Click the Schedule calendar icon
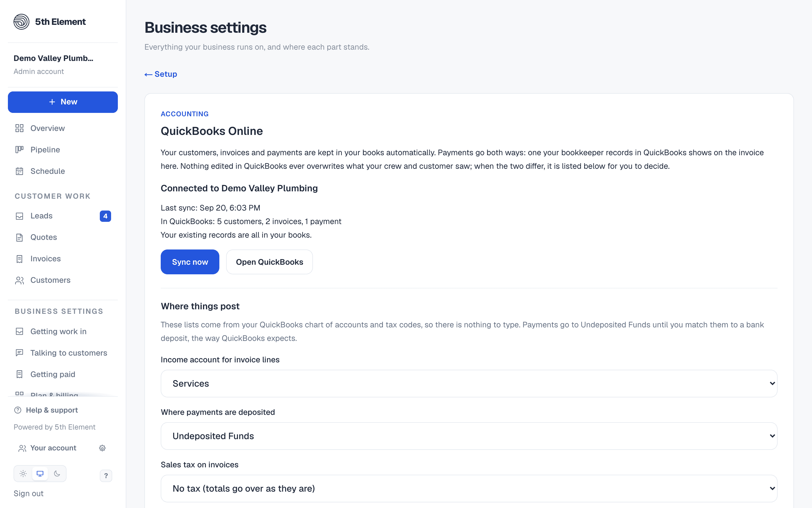 19,171
